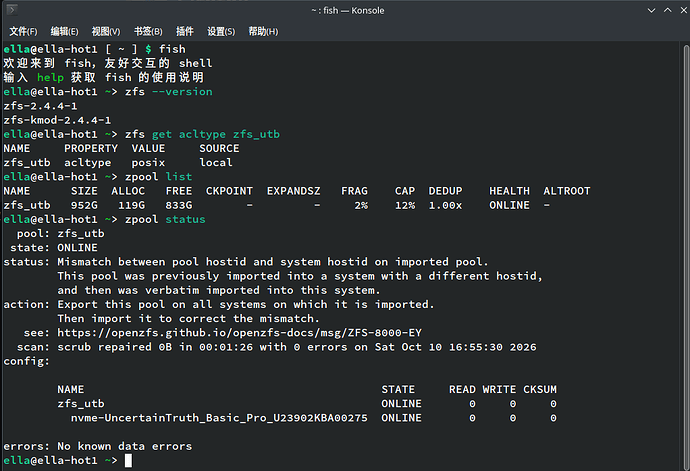The image size is (690, 471).
Task: Click the 'zpool status' command
Action: [165, 219]
